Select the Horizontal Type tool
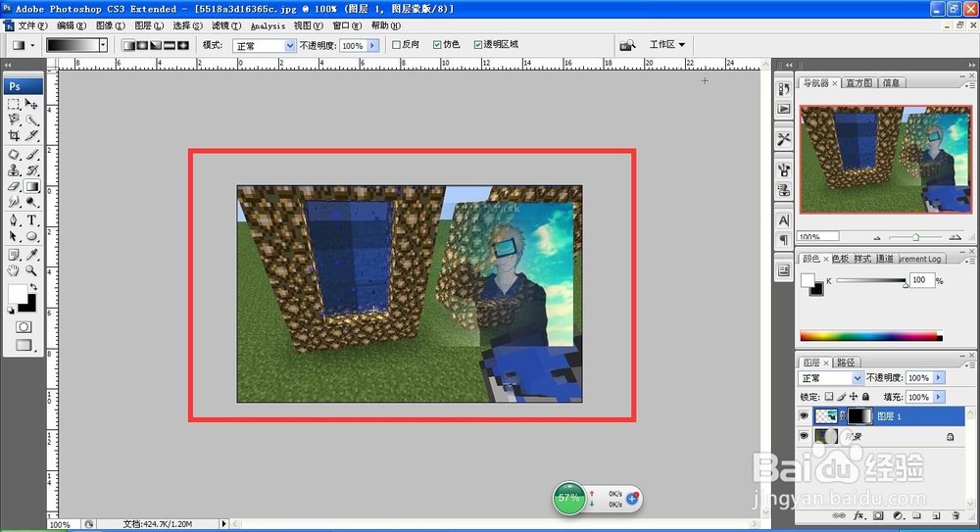Screen dimensions: 980x532 tap(32, 220)
